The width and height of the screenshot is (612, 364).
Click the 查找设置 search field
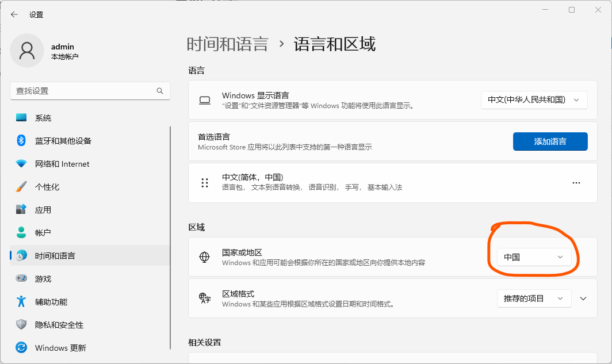tap(90, 91)
